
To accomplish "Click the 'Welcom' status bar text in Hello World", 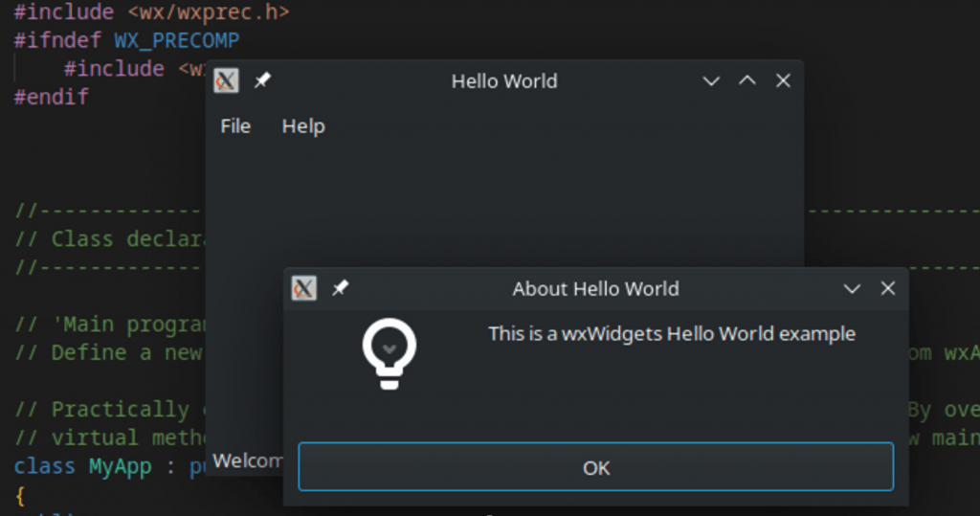I will tap(248, 461).
